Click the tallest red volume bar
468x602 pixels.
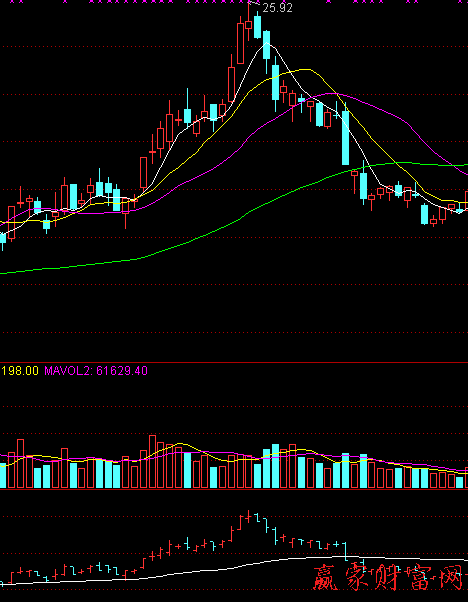[x=152, y=461]
